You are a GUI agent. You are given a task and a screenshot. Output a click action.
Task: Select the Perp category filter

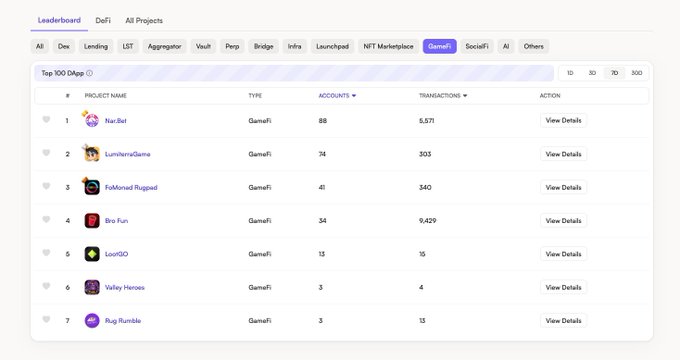(232, 46)
